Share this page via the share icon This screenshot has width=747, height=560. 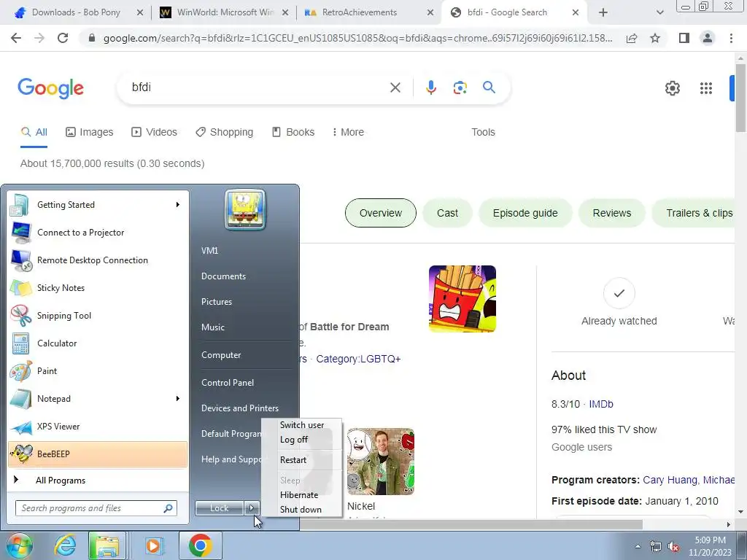[x=632, y=38]
